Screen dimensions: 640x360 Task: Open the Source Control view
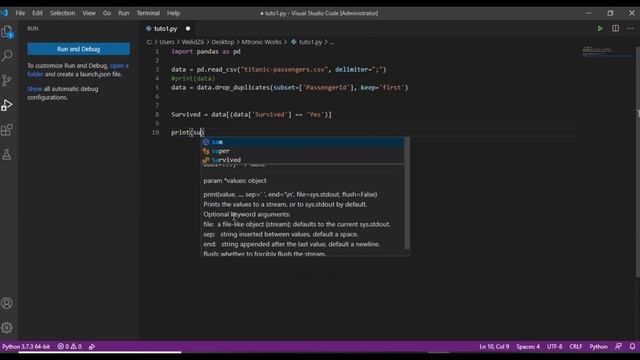click(7, 80)
